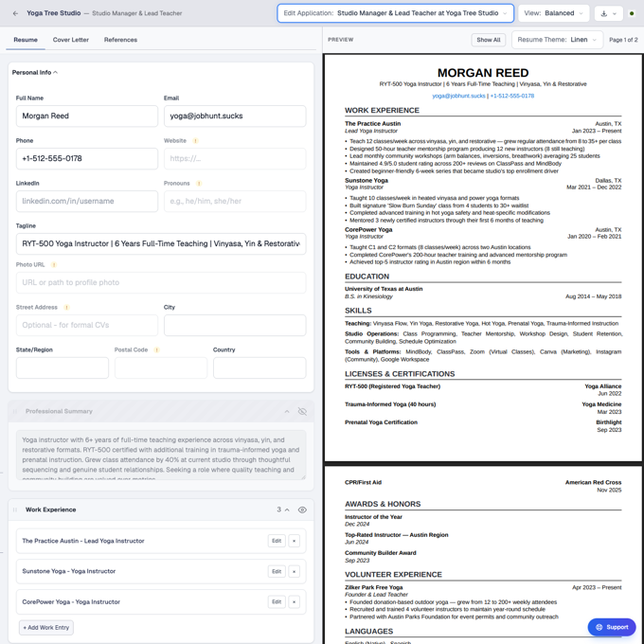Click the Pronouns field info icon
Viewport: 644px width, 644px height.
[x=199, y=184]
